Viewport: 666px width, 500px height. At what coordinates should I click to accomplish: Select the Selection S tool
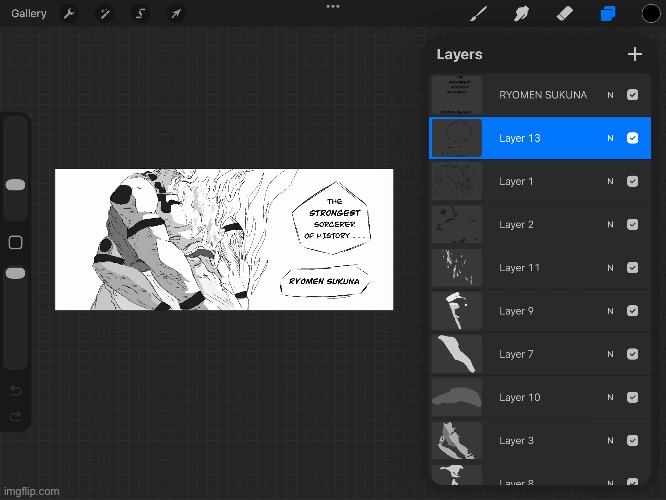(x=140, y=14)
